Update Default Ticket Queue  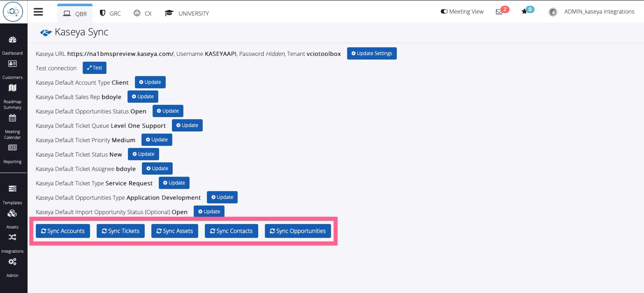click(x=187, y=125)
